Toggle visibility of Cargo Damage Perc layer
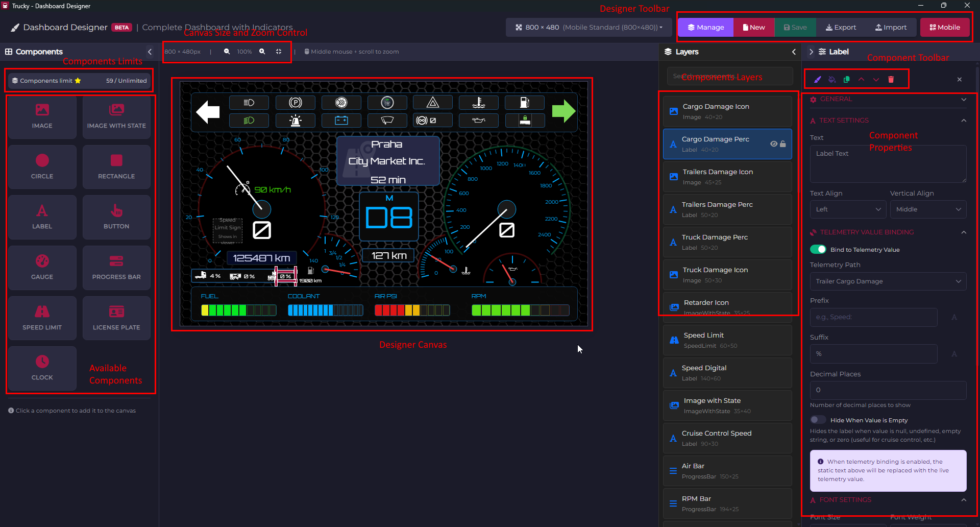The width and height of the screenshot is (980, 527). (774, 144)
